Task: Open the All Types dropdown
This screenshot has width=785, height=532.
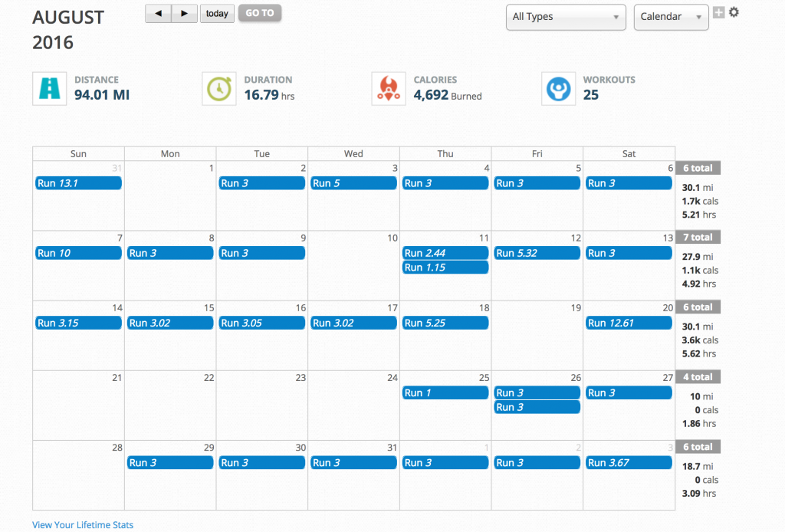Action: (x=566, y=17)
